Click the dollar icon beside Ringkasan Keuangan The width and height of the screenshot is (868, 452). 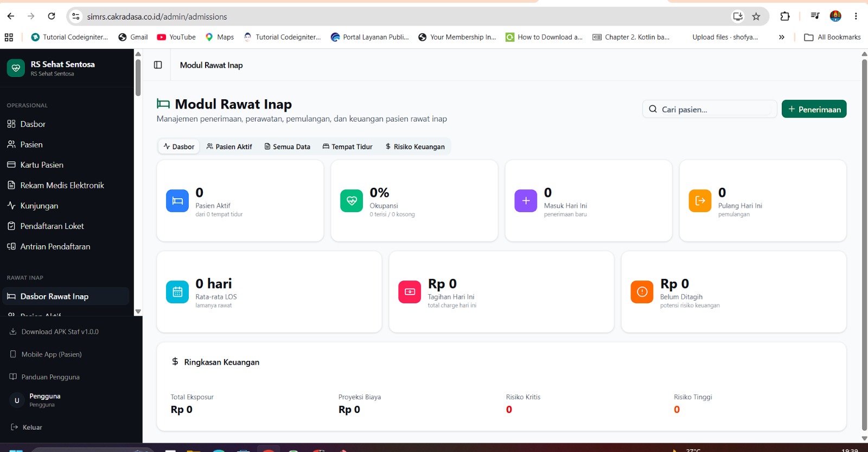(x=175, y=361)
